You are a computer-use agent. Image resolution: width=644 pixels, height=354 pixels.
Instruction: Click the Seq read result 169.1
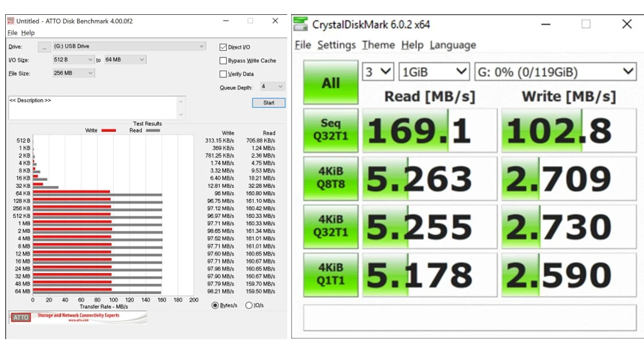[430, 130]
